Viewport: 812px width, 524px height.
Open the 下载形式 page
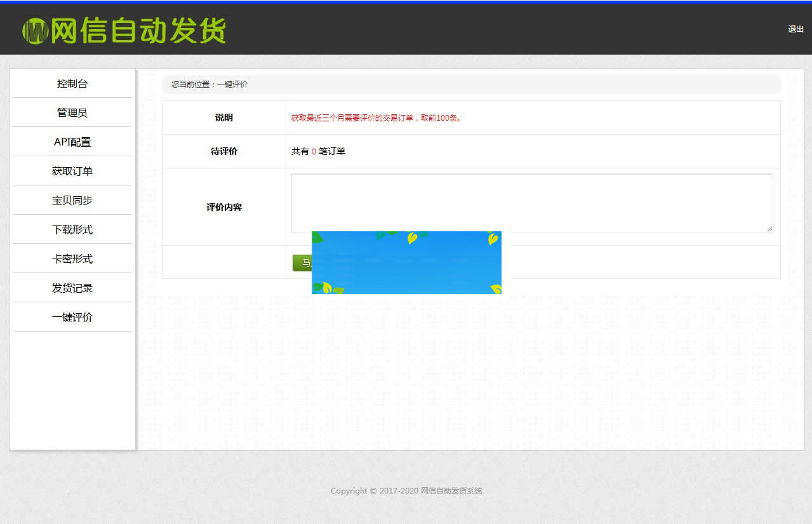coord(72,229)
